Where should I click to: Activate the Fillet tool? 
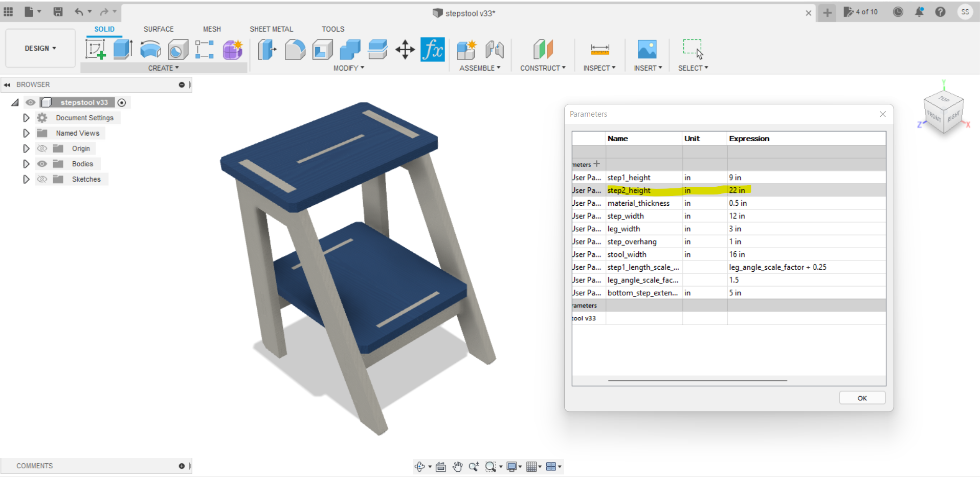coord(295,49)
